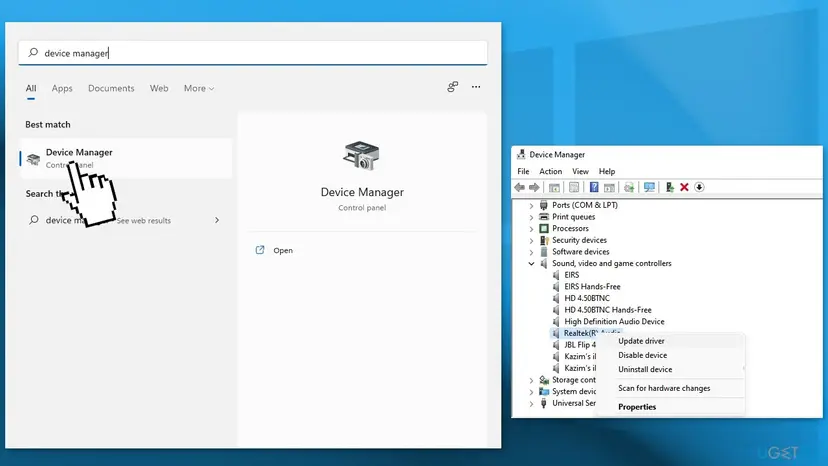Select High Definition Audio Device
Viewport: 828px width, 466px height.
pos(614,321)
